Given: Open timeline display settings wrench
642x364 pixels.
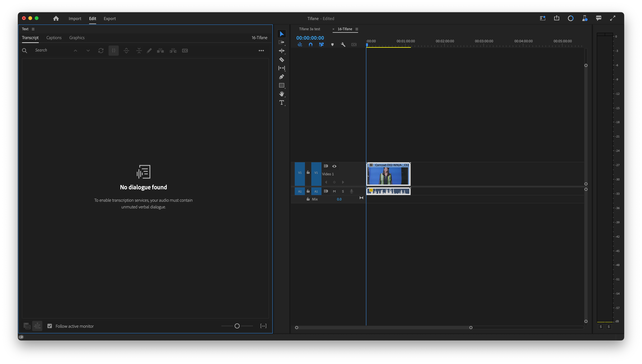Looking at the screenshot, I should pos(343,45).
